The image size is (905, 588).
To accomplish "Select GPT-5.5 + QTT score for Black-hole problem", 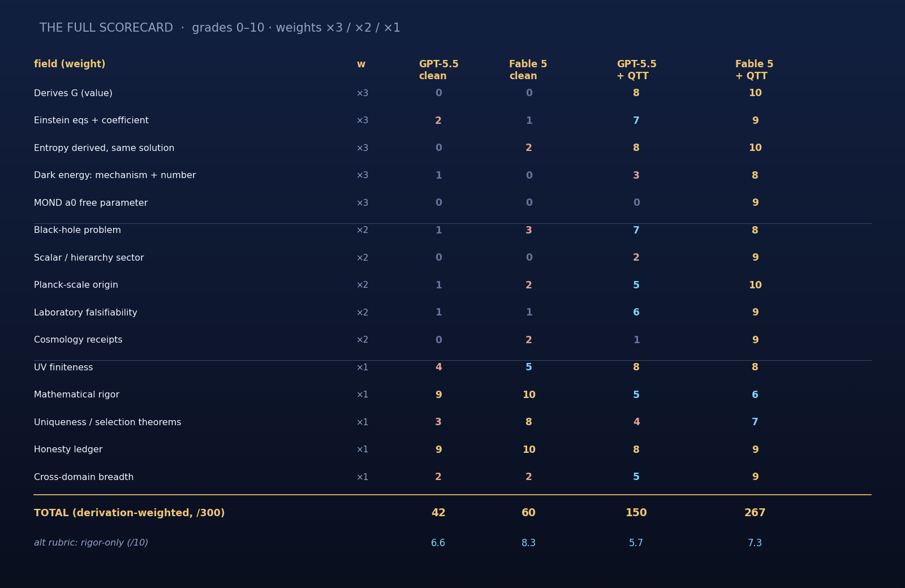I will pos(636,230).
